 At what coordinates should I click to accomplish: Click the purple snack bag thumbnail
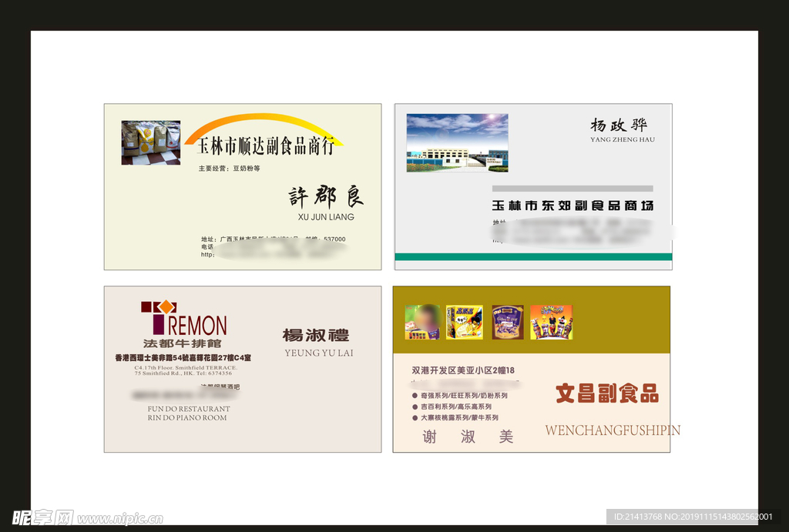[x=507, y=322]
